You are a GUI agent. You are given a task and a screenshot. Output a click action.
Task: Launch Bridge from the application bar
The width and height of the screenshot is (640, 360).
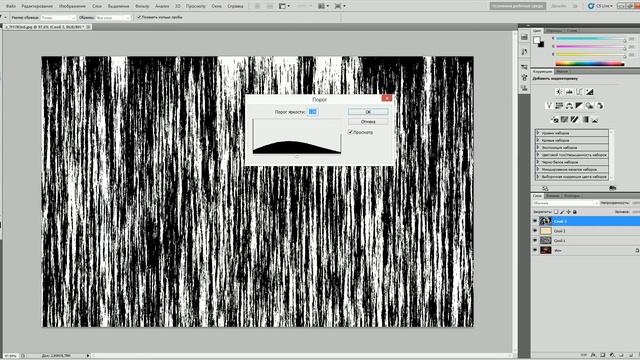[x=257, y=6]
